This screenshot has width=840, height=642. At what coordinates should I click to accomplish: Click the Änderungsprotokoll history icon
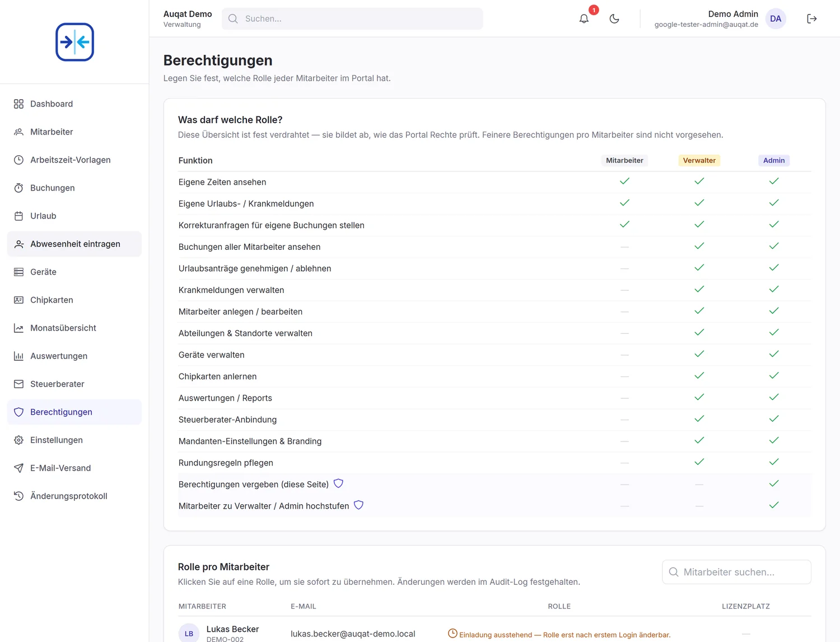pos(18,496)
